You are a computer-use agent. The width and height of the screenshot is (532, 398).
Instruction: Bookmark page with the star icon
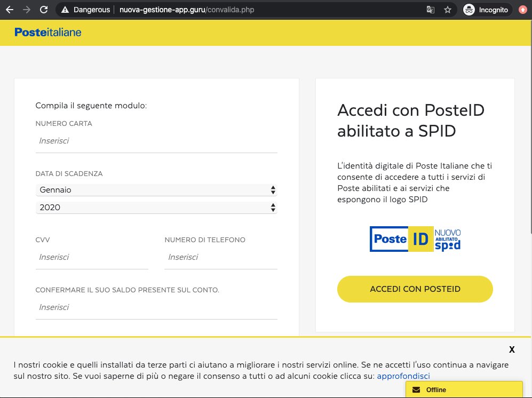coord(448,10)
